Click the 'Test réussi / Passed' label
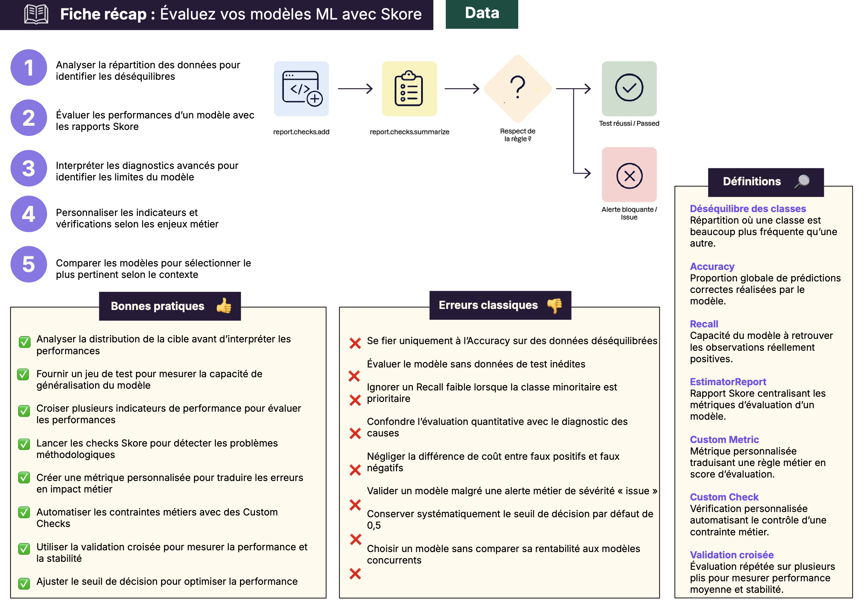 tap(629, 124)
